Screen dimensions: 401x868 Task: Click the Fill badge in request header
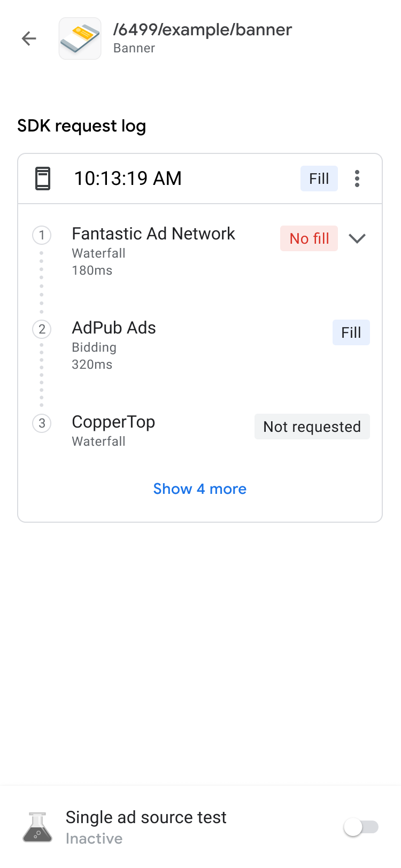coord(319,179)
